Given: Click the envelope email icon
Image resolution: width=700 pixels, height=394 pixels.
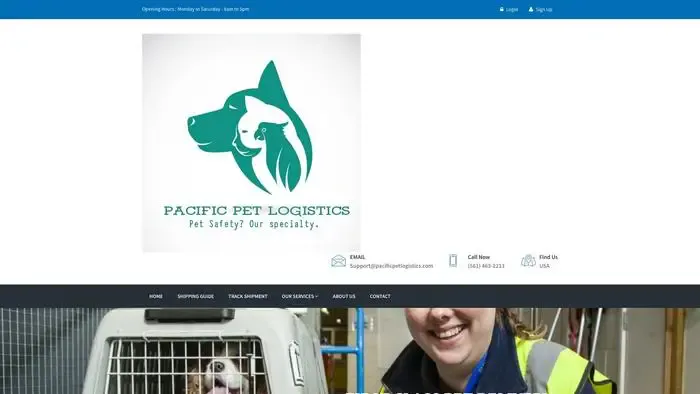Looking at the screenshot, I should [x=338, y=261].
